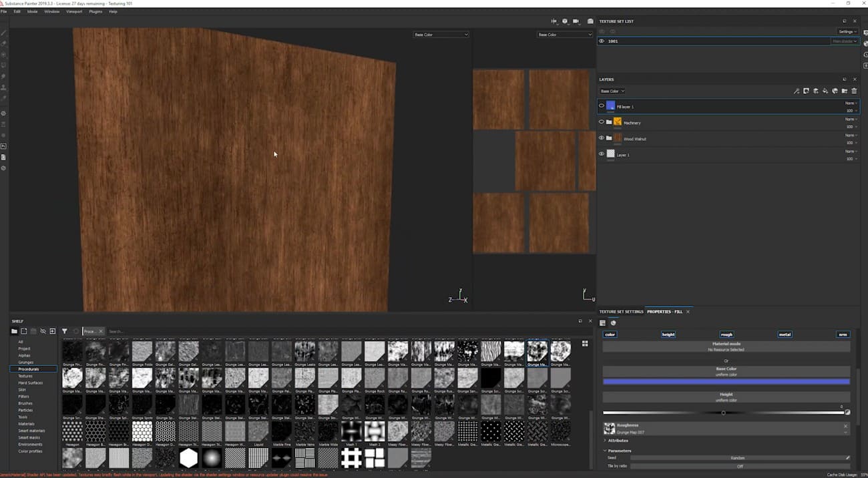The width and height of the screenshot is (868, 478).
Task: Enable the rough channel button in Properties
Action: click(726, 334)
